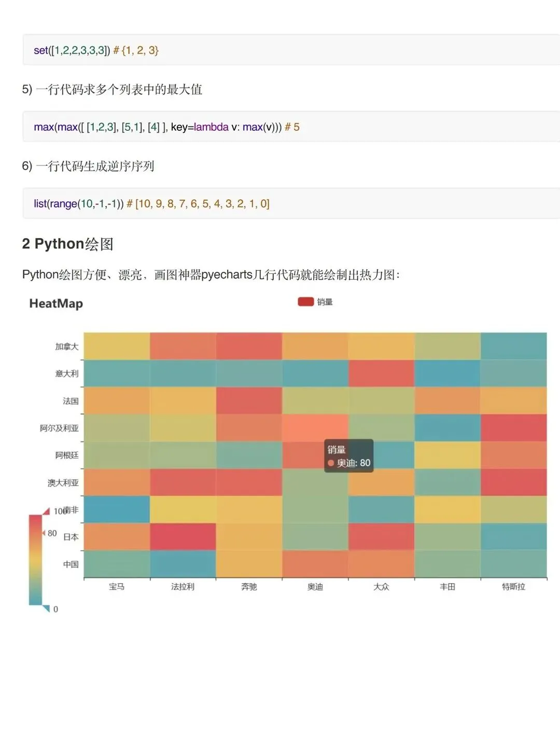Click the 意大利 y-axis label
This screenshot has height=747, width=560.
click(x=67, y=374)
